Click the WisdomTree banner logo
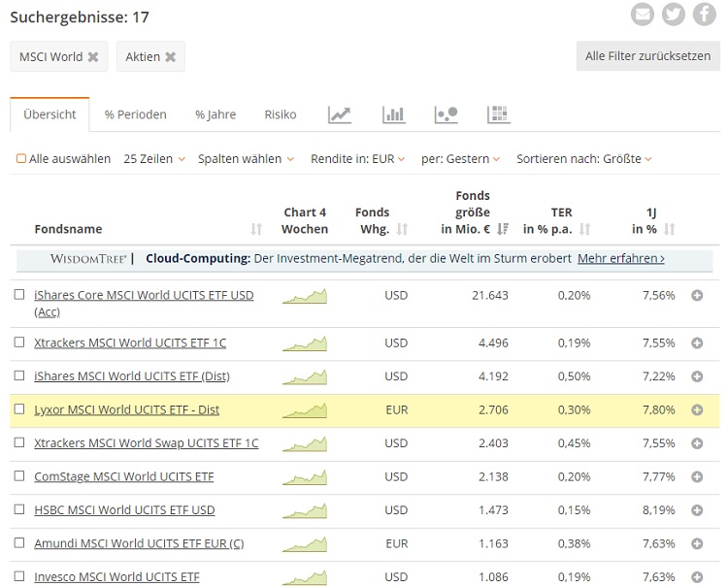728x587 pixels. click(88, 258)
